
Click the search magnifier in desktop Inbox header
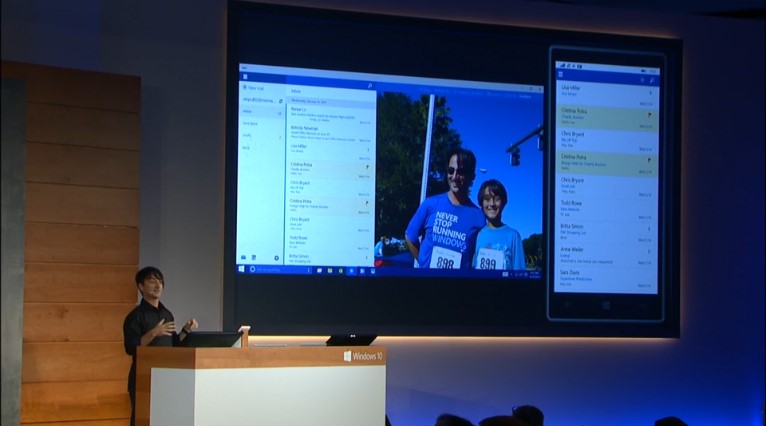tap(368, 87)
